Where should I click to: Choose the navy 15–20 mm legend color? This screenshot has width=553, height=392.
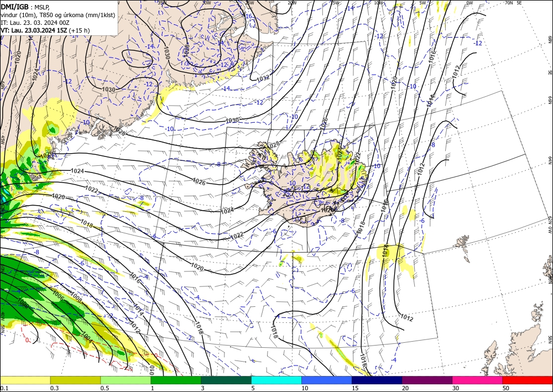(x=377, y=380)
